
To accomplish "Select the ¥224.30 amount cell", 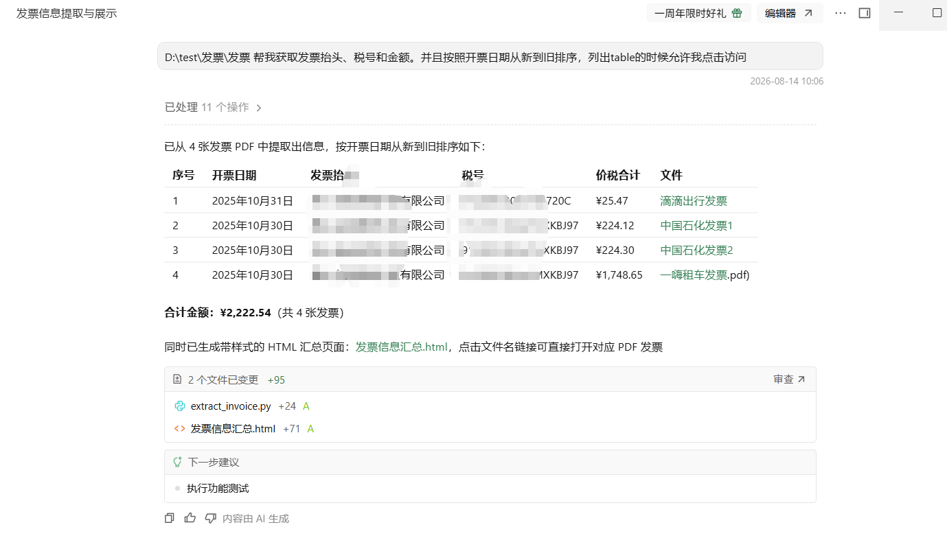I will click(615, 250).
